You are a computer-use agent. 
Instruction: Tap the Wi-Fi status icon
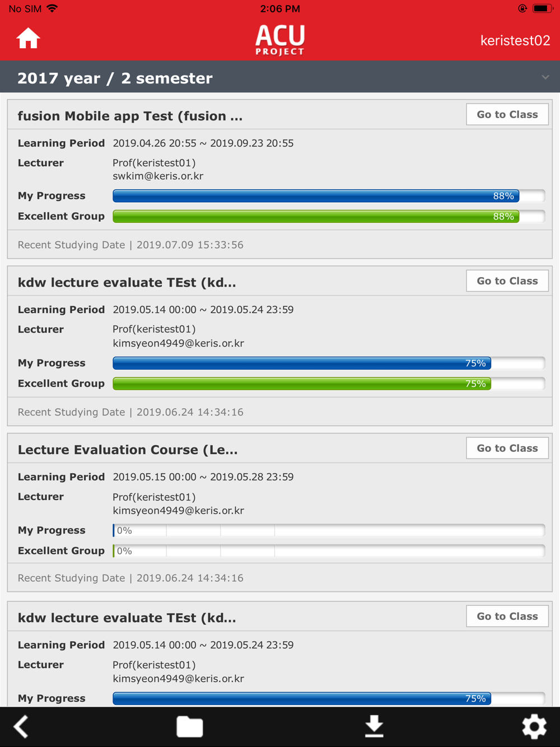pyautogui.click(x=53, y=8)
